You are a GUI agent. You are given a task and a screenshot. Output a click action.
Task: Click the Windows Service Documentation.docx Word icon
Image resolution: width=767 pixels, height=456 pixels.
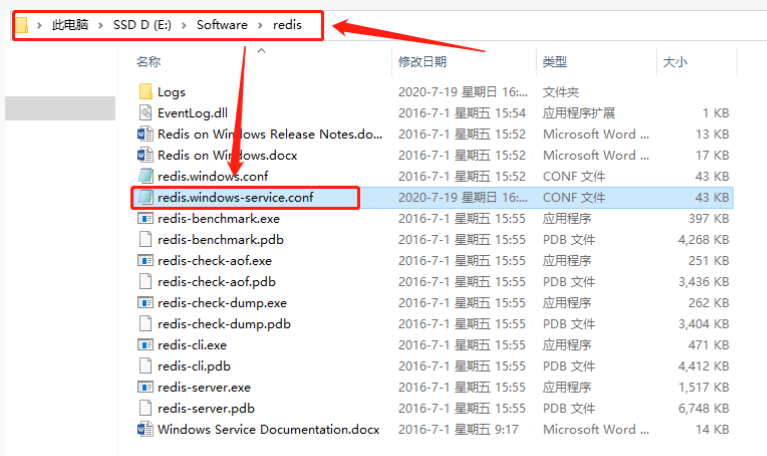(145, 429)
